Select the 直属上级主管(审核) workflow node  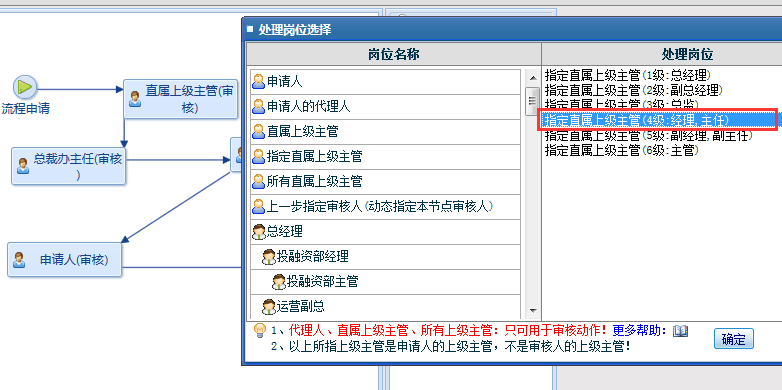tap(181, 99)
